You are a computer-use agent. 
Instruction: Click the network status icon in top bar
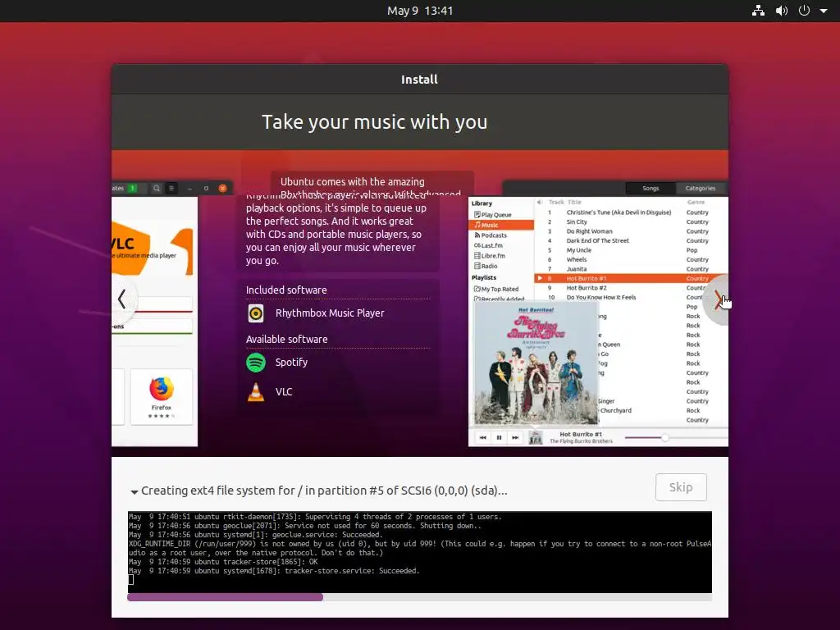click(758, 11)
